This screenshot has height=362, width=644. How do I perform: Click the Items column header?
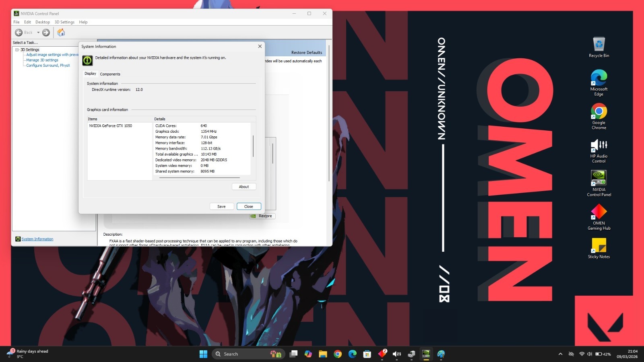click(120, 119)
